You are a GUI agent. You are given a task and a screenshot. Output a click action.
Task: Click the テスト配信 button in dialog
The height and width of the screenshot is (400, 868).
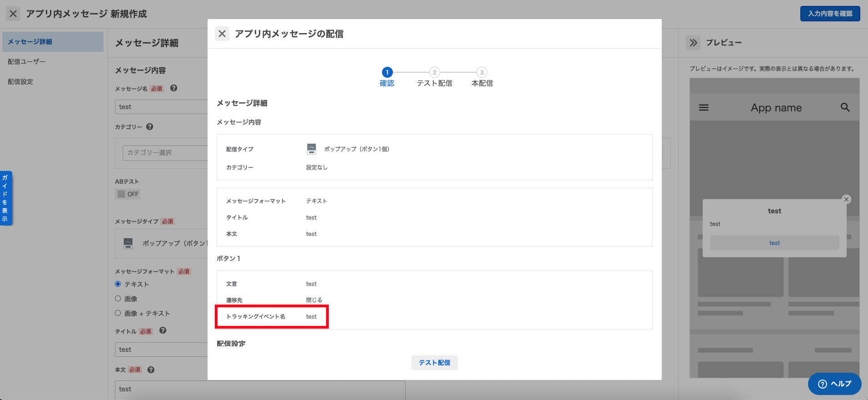(x=435, y=363)
